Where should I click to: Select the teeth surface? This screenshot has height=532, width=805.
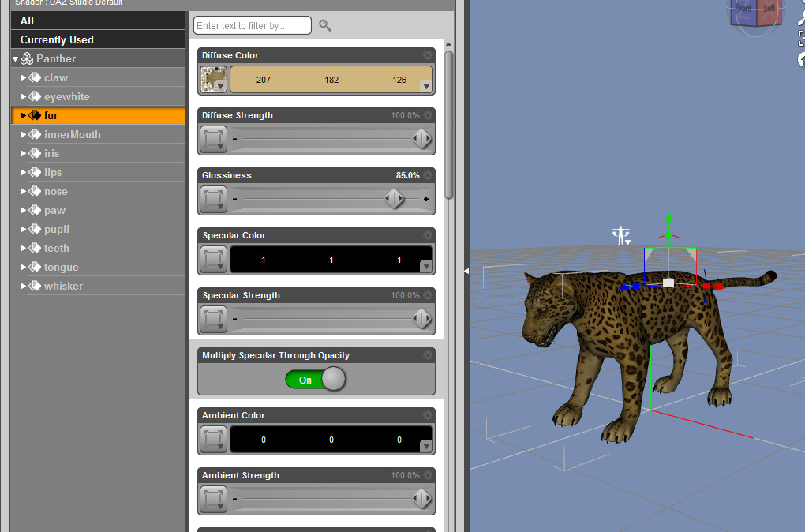pos(98,248)
